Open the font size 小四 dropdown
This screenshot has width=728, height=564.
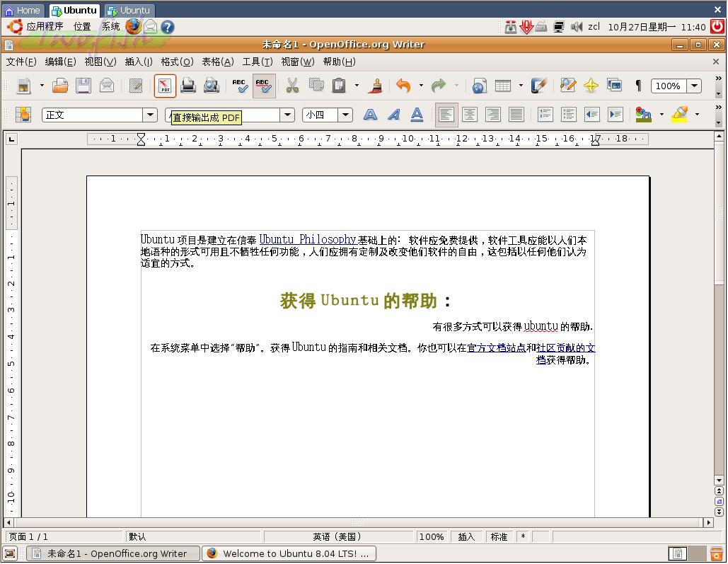point(345,115)
